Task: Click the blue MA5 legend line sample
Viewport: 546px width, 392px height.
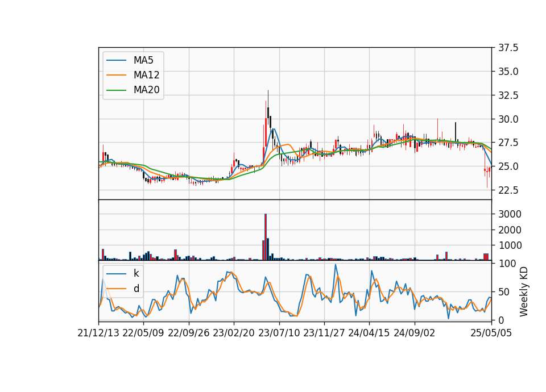Action: (x=116, y=60)
